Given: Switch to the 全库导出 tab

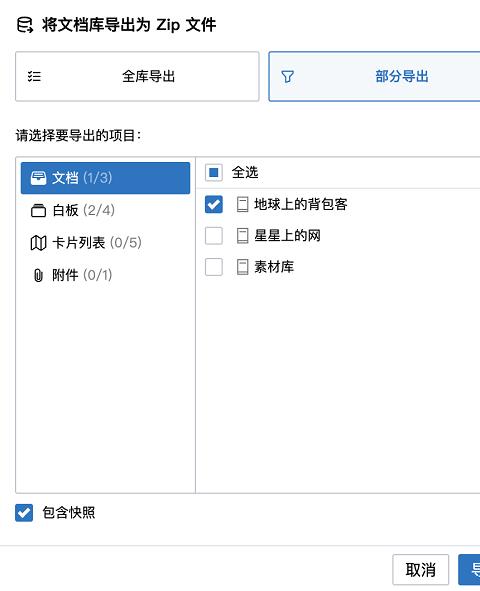Looking at the screenshot, I should click(x=137, y=77).
